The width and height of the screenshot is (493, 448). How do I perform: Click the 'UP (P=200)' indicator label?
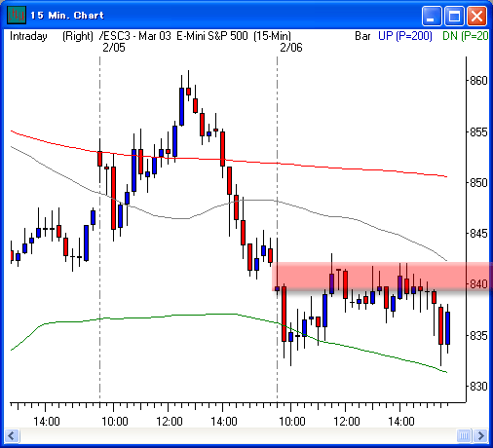click(405, 36)
